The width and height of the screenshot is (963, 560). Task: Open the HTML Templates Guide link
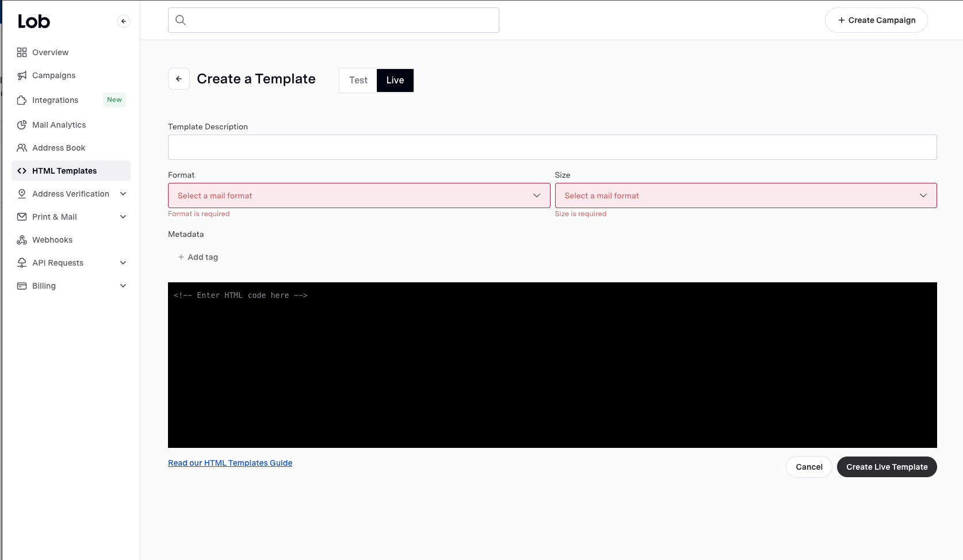(230, 463)
